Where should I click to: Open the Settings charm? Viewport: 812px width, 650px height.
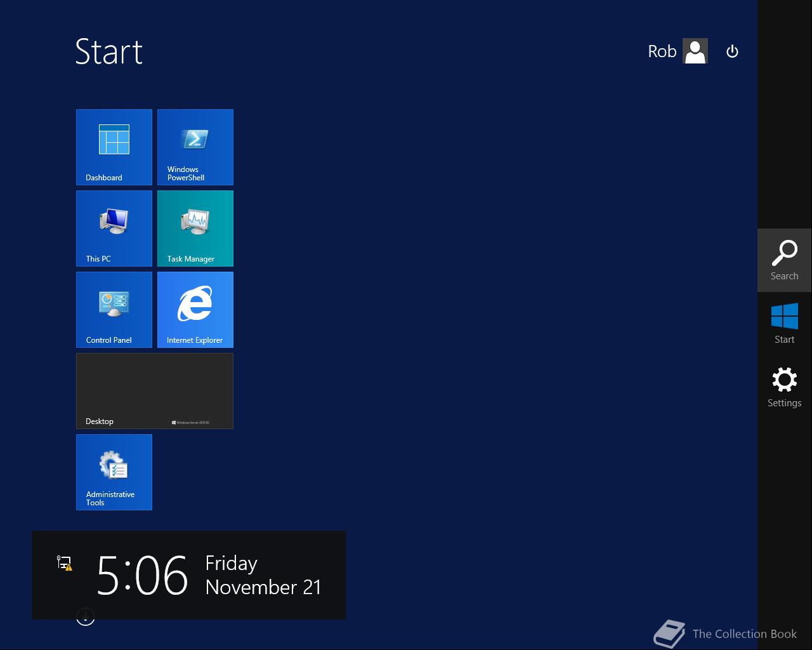(x=785, y=387)
